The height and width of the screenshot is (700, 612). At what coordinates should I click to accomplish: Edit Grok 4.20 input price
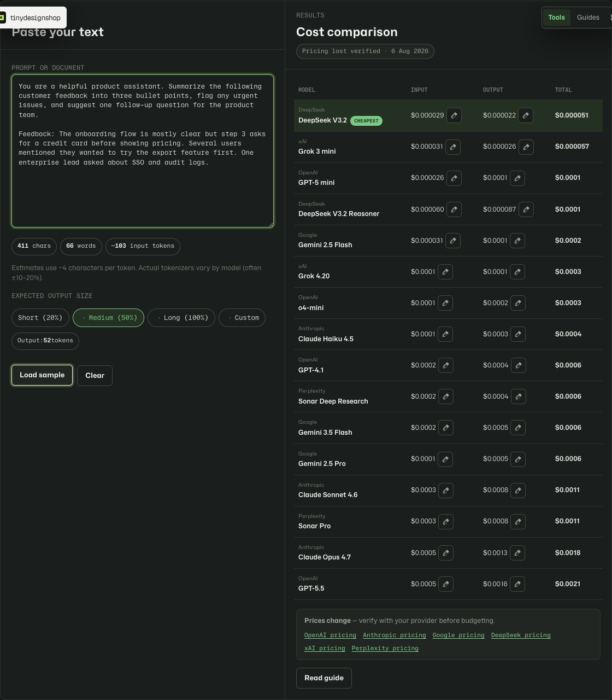click(445, 272)
